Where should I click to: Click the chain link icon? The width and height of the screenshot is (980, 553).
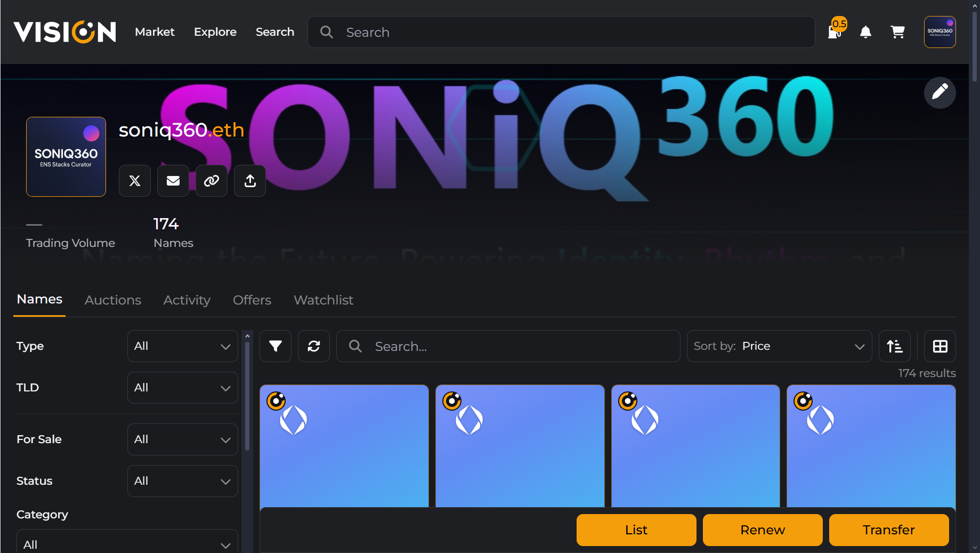coord(212,181)
